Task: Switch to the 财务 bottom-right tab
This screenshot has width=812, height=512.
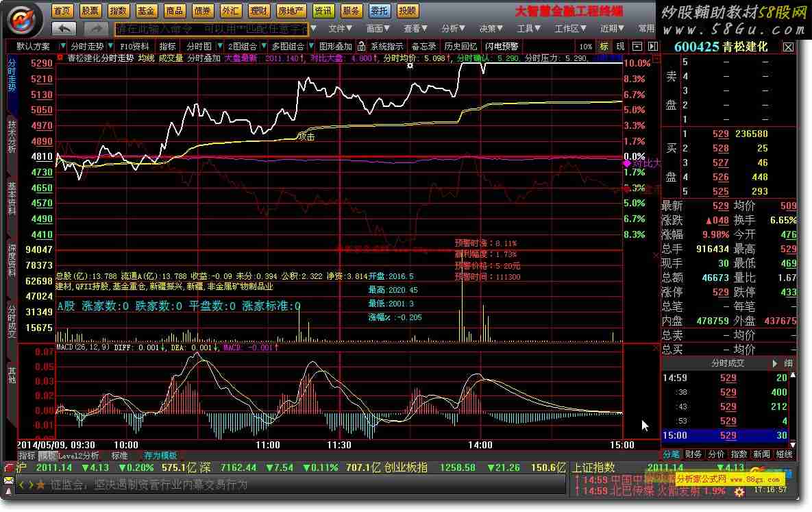Action: (x=693, y=454)
